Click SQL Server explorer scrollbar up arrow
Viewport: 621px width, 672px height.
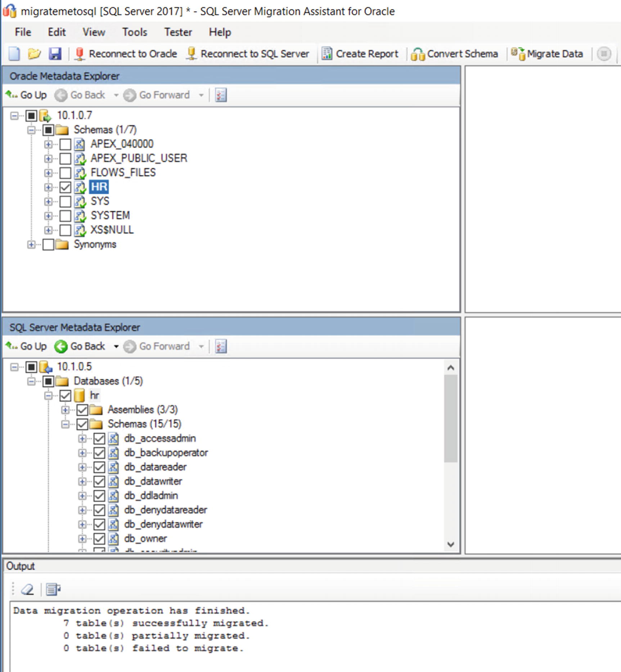[x=451, y=368]
